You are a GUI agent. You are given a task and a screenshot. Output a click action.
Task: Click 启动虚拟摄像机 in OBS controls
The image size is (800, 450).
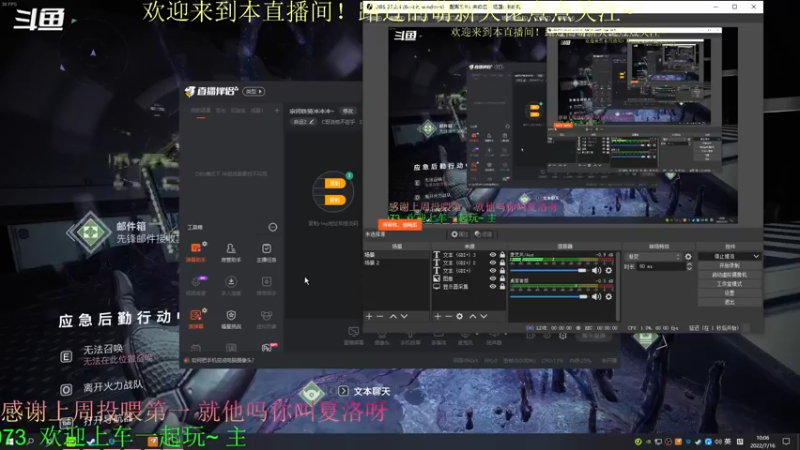729,274
